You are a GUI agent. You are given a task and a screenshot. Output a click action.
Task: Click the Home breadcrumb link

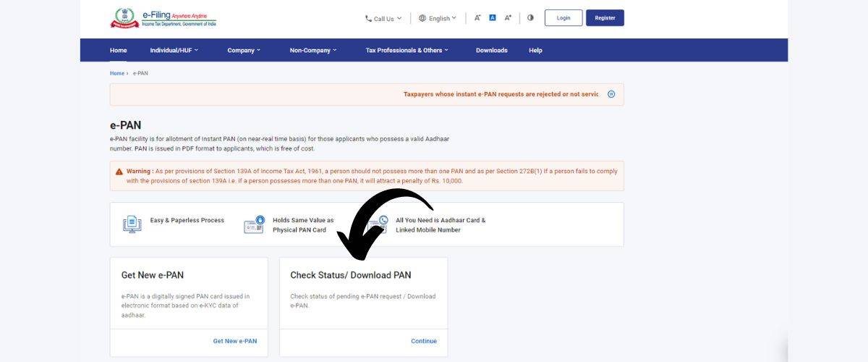pos(117,74)
